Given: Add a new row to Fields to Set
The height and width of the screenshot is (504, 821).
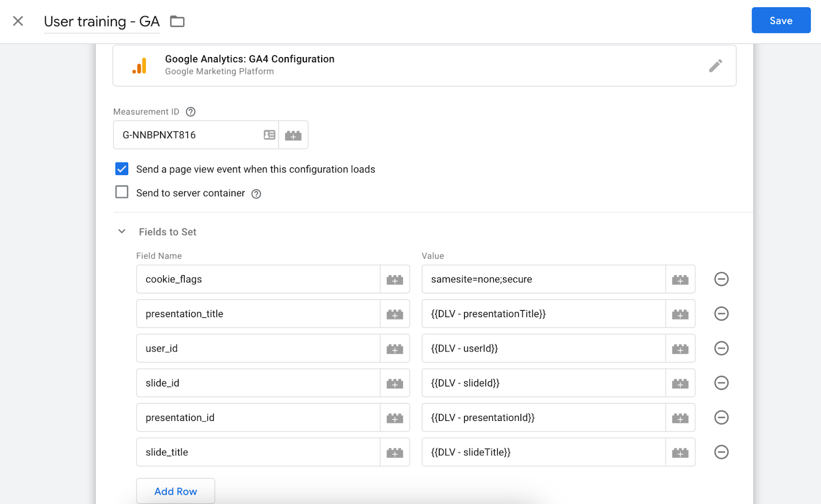Looking at the screenshot, I should (x=175, y=491).
